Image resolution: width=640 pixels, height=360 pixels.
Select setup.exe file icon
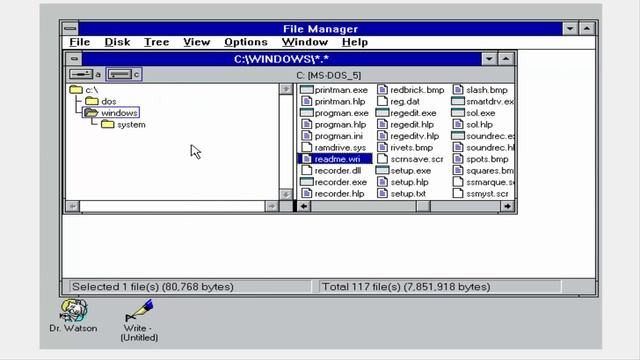click(x=382, y=171)
